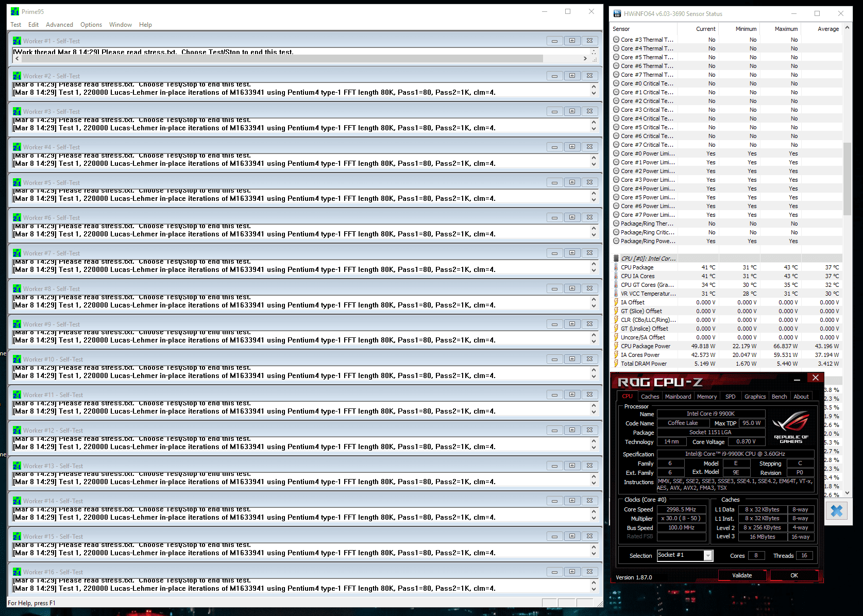Open the Edit menu in Prime95
Viewport: 863px width, 616px height.
pyautogui.click(x=33, y=25)
